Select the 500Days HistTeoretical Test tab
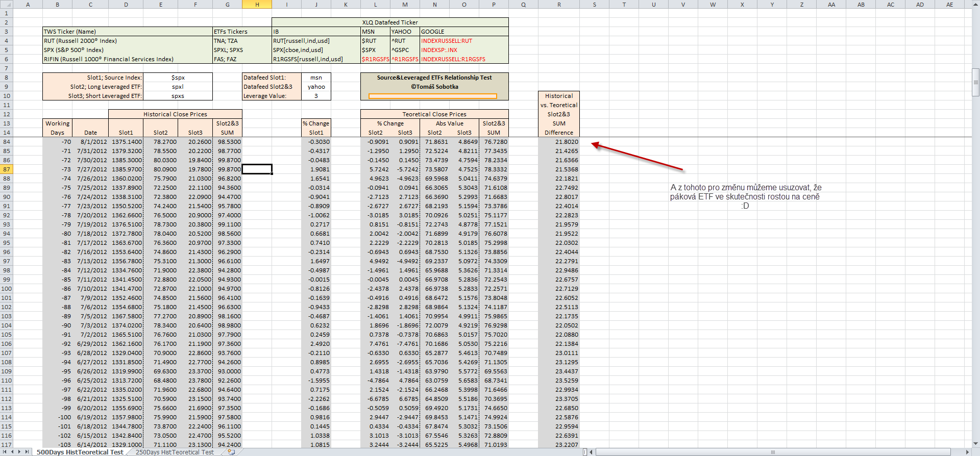 pyautogui.click(x=80, y=452)
